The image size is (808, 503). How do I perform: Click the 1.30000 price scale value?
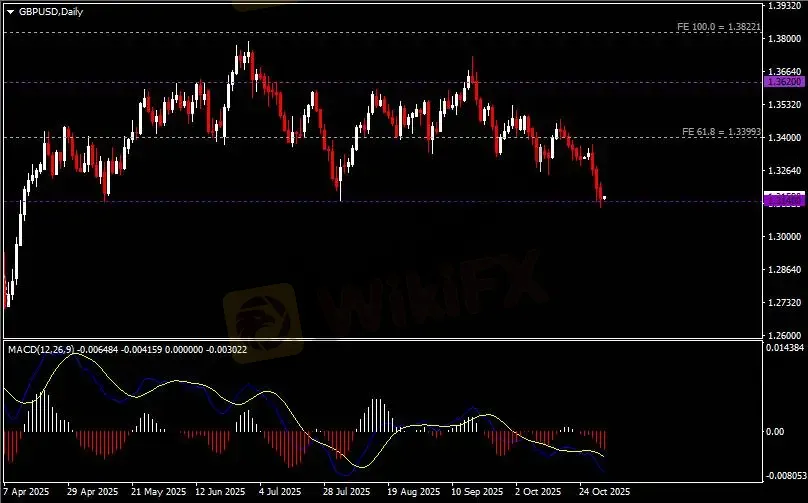click(783, 237)
